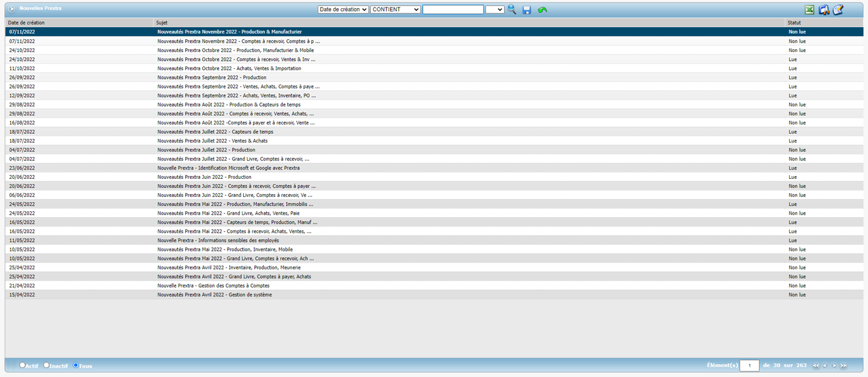The height and width of the screenshot is (377, 868).
Task: Open the CONTIENT operator dropdown
Action: 395,9
